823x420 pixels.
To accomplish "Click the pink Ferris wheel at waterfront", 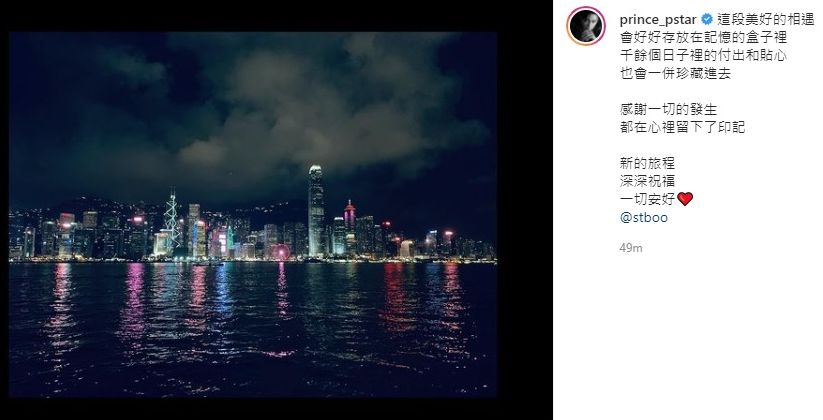I will [x=281, y=253].
